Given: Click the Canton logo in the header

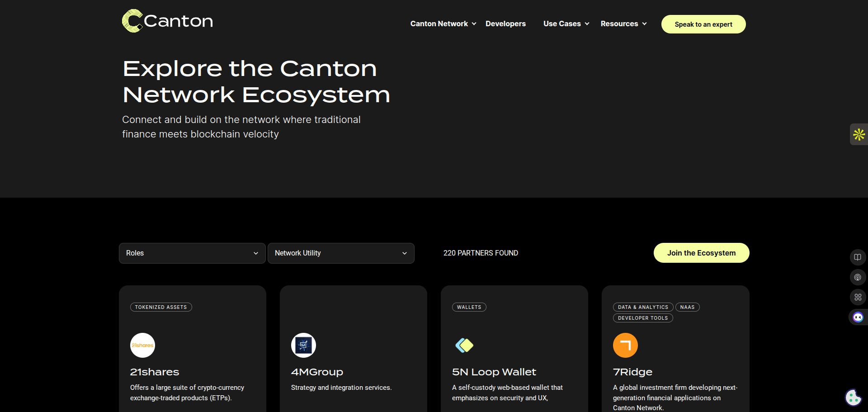Looking at the screenshot, I should coord(167,21).
